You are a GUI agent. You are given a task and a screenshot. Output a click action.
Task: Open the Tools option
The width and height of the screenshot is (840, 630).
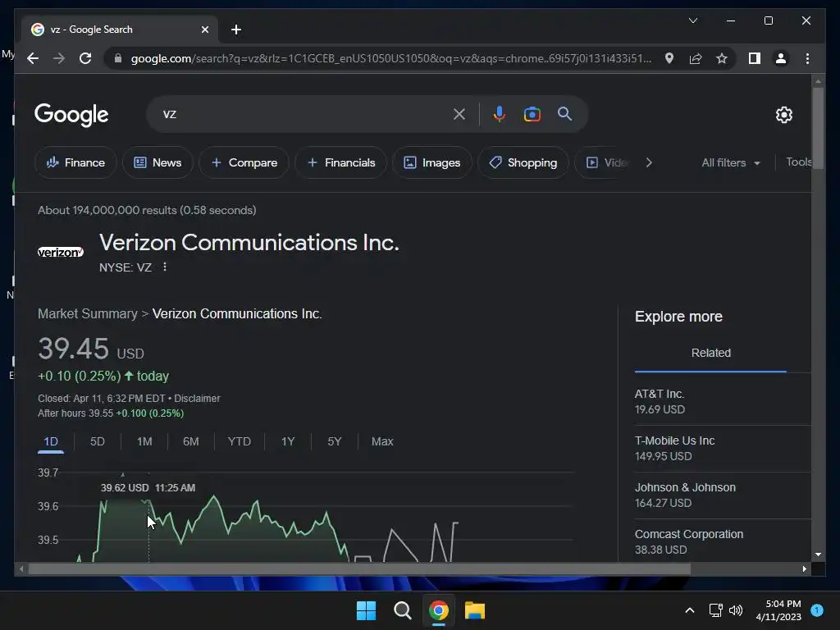coord(798,162)
